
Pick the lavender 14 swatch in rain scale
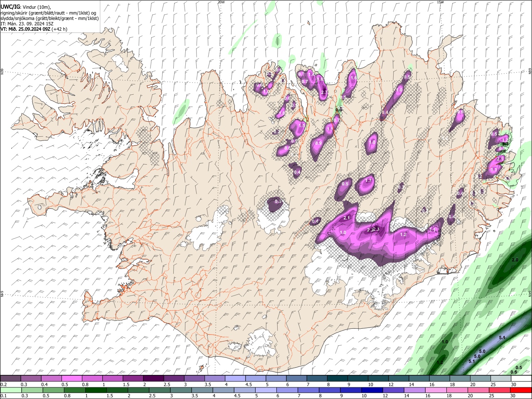pos(414,390)
